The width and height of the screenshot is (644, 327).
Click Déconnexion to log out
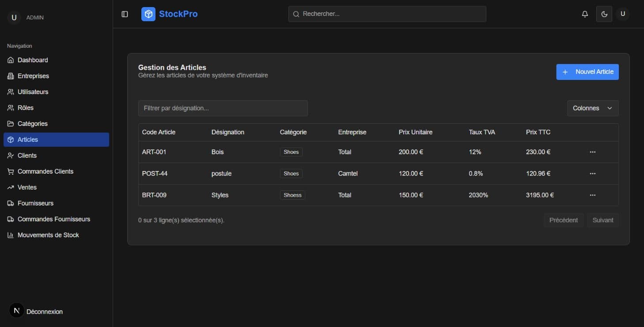(45, 312)
